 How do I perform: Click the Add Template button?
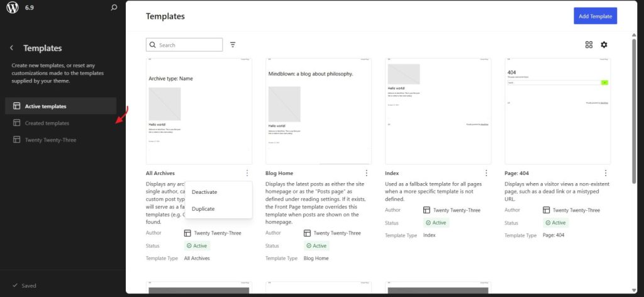click(595, 16)
